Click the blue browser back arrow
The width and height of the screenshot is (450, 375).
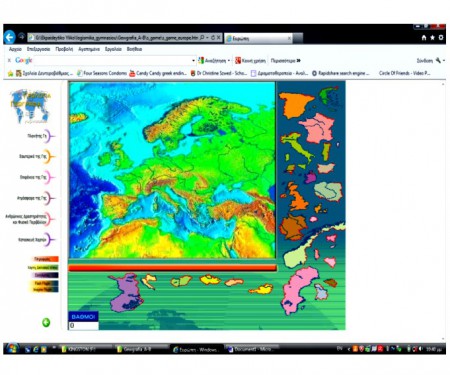[x=10, y=37]
